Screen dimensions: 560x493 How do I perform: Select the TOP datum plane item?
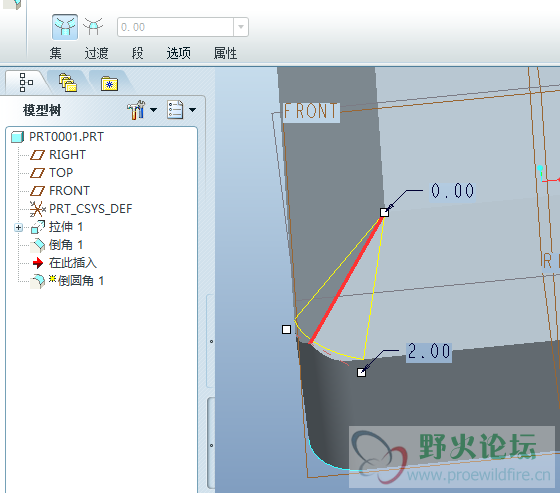pyautogui.click(x=61, y=173)
